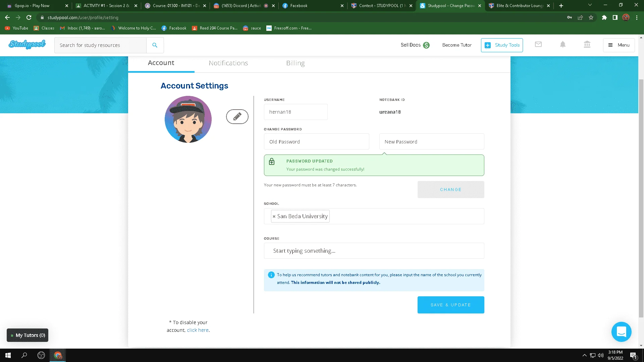Open the Classes bookmark
The height and width of the screenshot is (362, 644).
click(x=44, y=28)
